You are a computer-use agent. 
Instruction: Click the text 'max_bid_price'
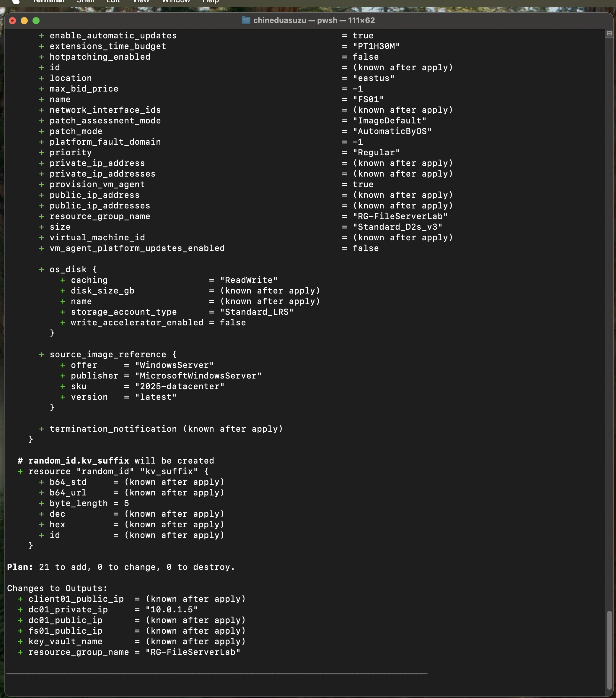pyautogui.click(x=84, y=89)
